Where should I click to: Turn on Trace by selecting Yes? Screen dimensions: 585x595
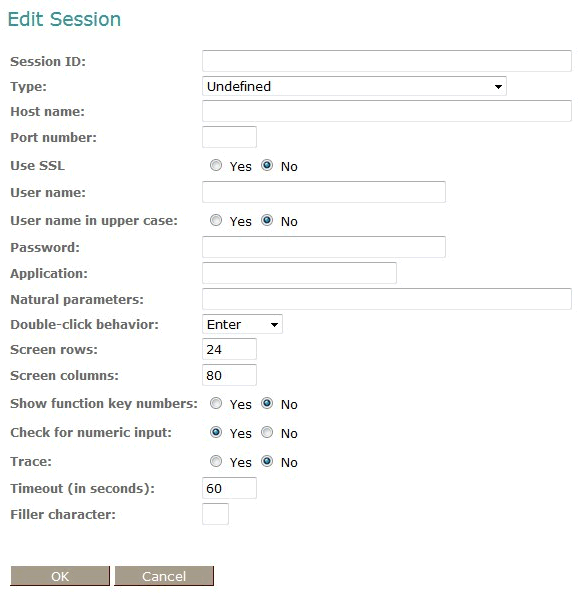tap(216, 461)
